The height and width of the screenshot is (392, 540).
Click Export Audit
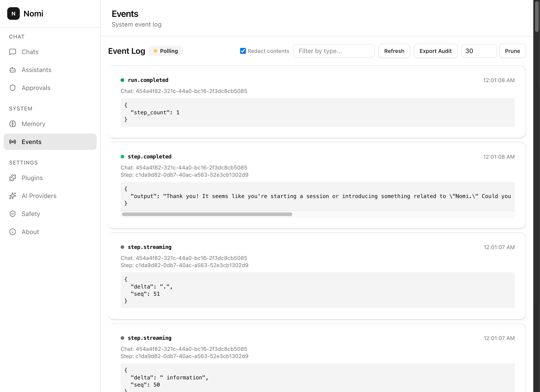point(435,51)
